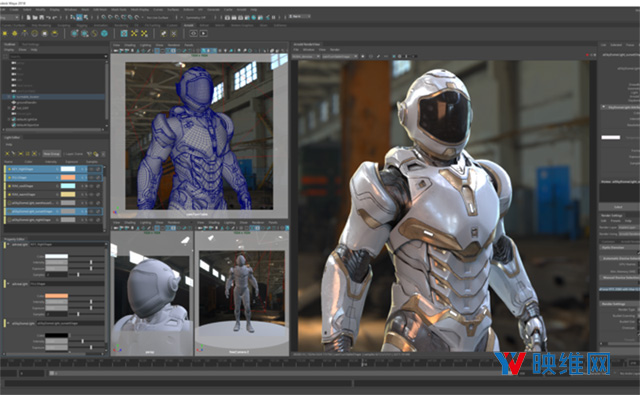Open the Arnold menu in main menu bar

click(242, 9)
